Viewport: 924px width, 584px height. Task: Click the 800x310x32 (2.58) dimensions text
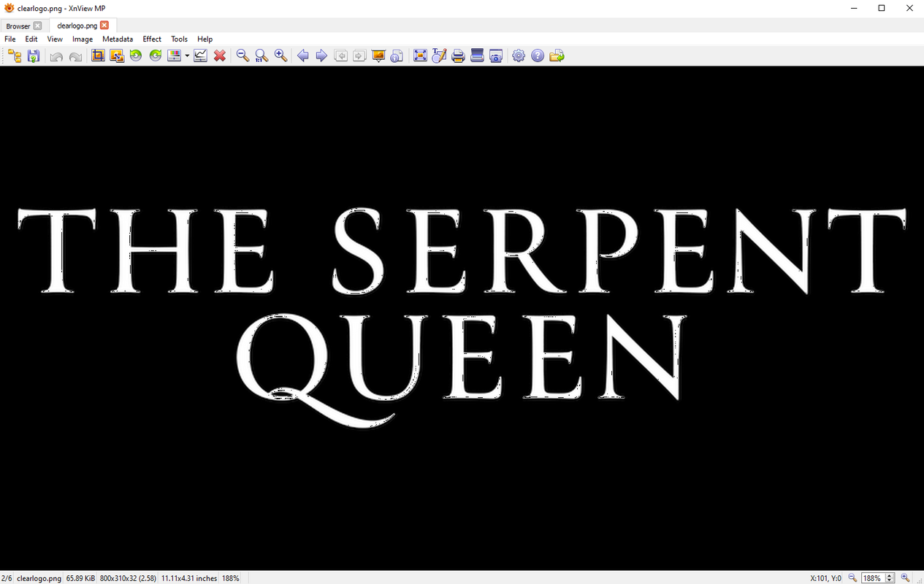tap(128, 578)
